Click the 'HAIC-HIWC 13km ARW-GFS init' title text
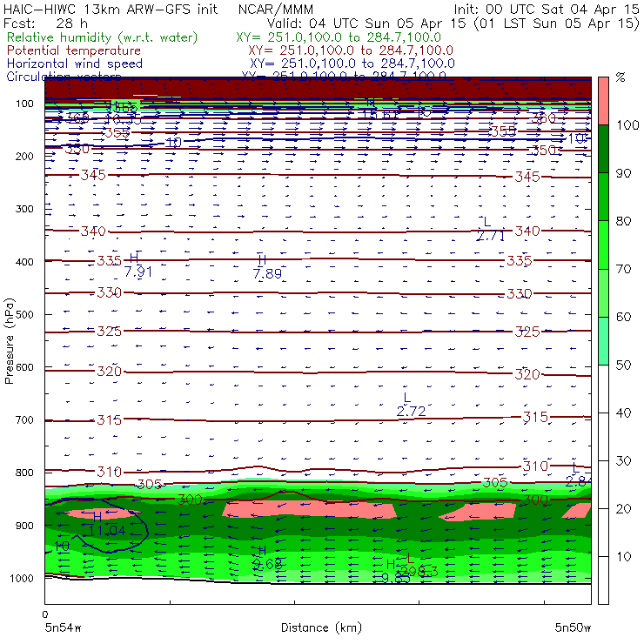 pos(111,9)
